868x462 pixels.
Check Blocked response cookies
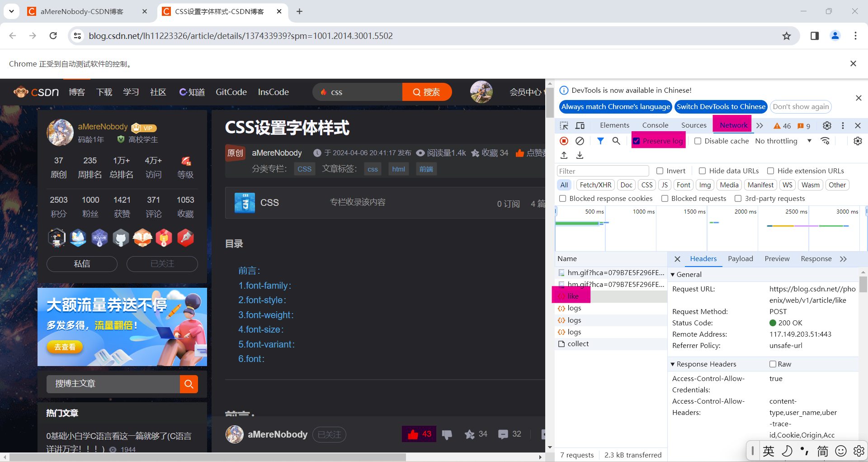click(x=563, y=199)
